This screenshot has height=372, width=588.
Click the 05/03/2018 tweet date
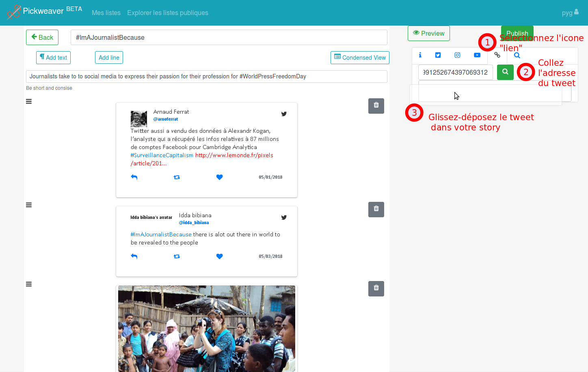(x=270, y=256)
